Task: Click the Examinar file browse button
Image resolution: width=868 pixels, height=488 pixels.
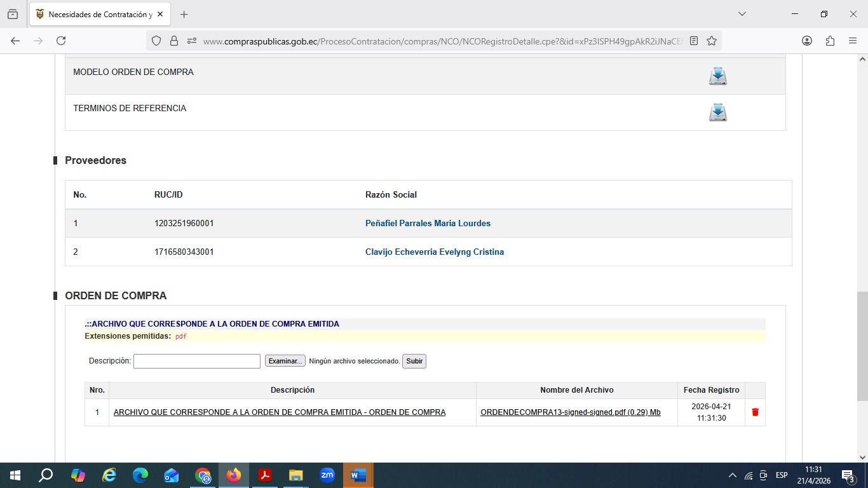Action: click(x=285, y=361)
